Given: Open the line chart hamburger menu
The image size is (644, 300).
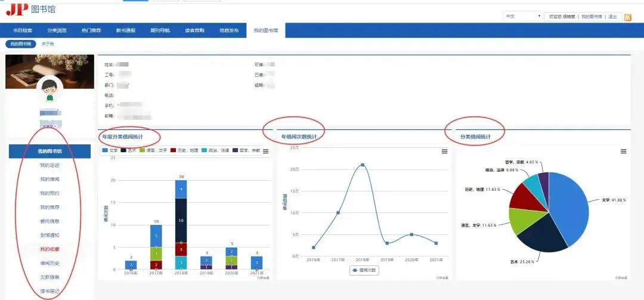Looking at the screenshot, I should pos(444,151).
